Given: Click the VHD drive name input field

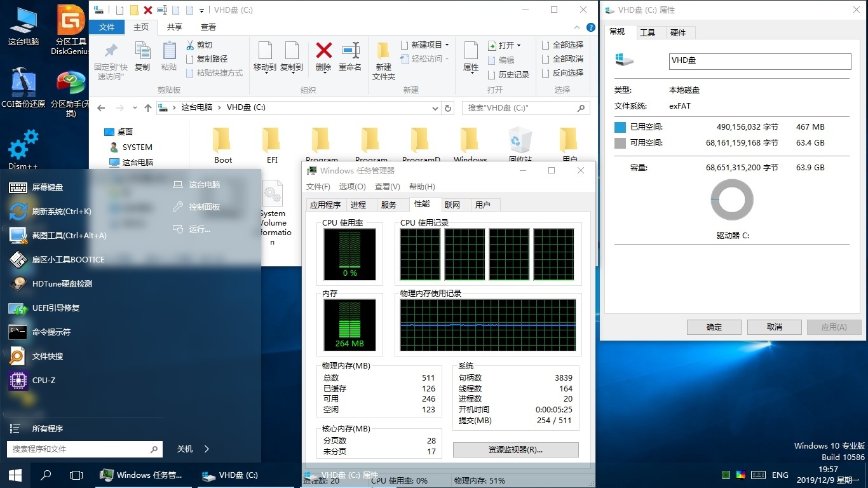Looking at the screenshot, I should (x=760, y=61).
